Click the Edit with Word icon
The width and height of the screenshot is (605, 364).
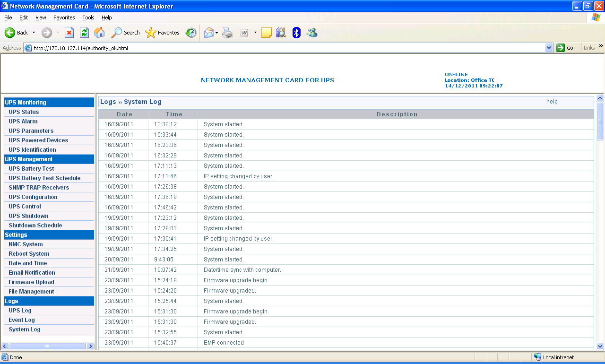[244, 33]
